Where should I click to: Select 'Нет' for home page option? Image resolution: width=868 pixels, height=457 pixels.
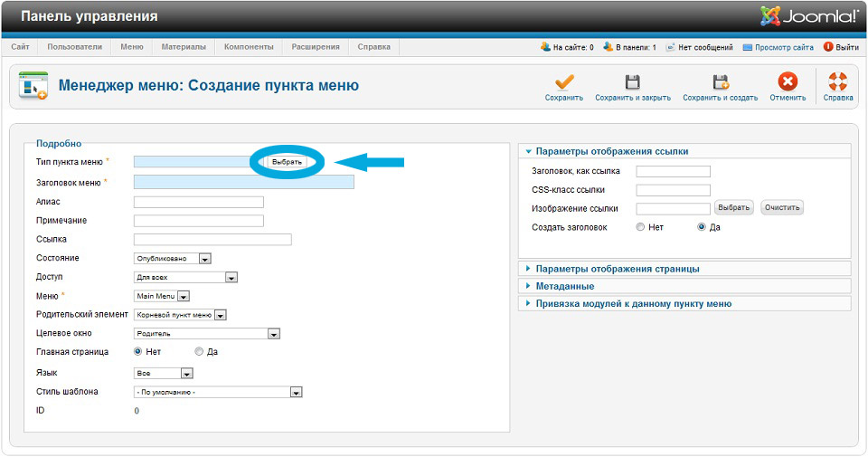(138, 352)
